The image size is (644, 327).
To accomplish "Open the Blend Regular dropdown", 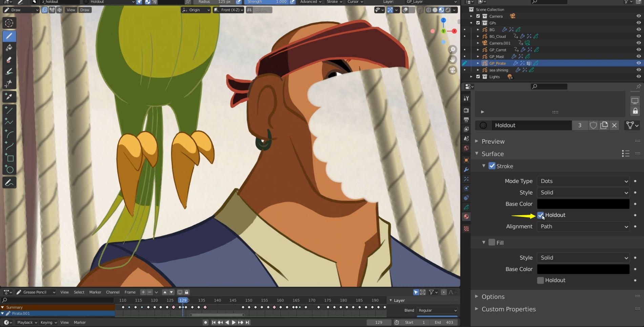I will [x=437, y=310].
